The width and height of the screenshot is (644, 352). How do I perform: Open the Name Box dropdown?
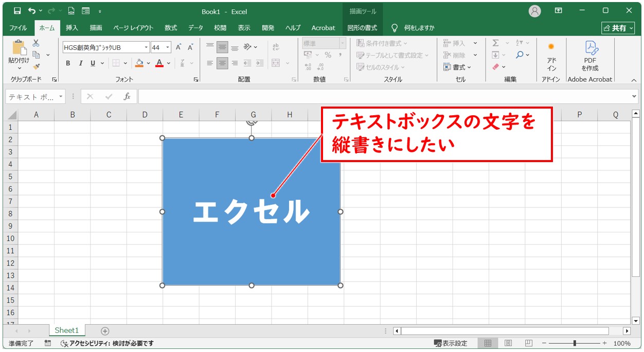tap(61, 97)
